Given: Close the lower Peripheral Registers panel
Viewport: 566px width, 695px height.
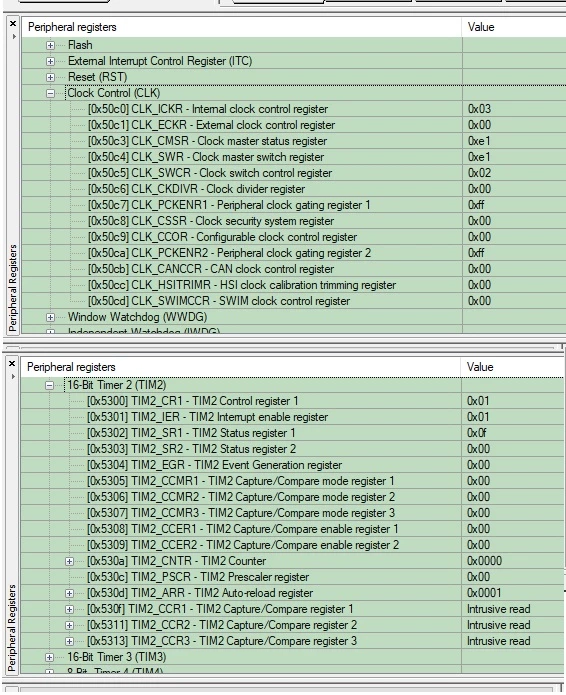Looking at the screenshot, I should [x=12, y=363].
